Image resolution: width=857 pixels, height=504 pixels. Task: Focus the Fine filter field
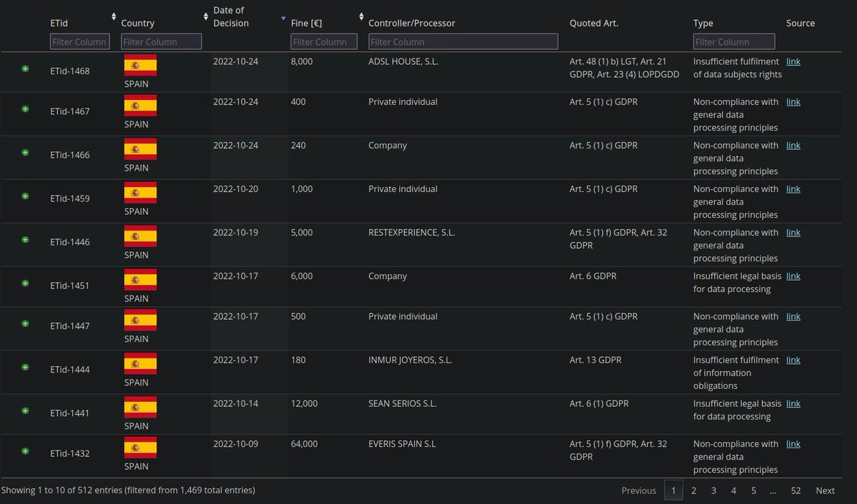click(324, 41)
